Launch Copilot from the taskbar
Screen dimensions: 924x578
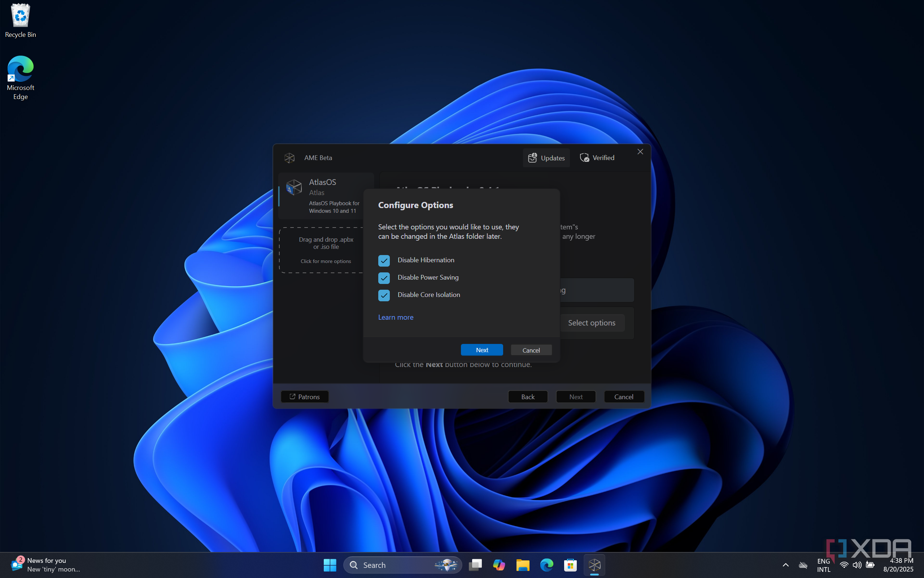(499, 565)
